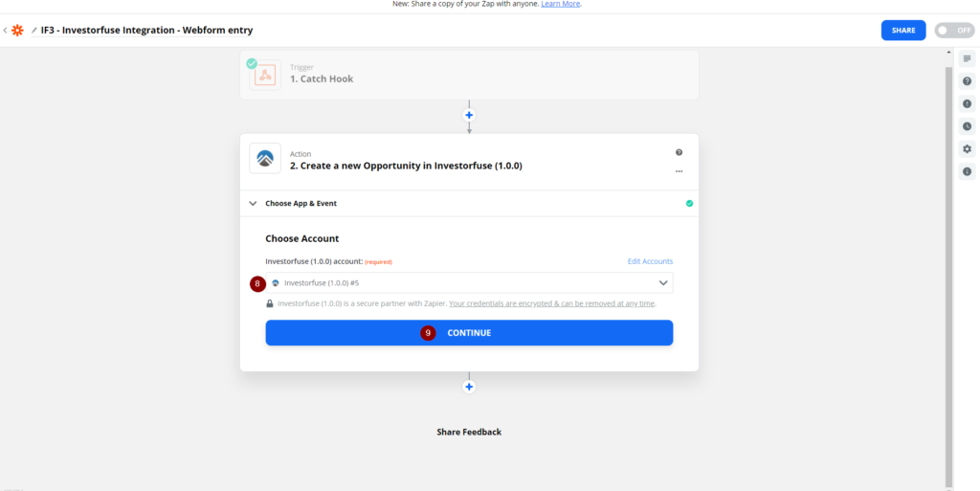Click the CONTINUE button

(469, 333)
